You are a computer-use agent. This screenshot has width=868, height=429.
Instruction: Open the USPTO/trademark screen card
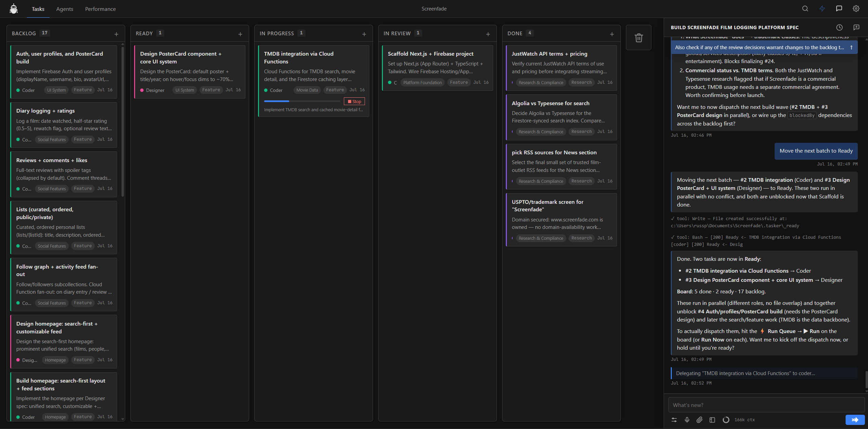tap(561, 220)
